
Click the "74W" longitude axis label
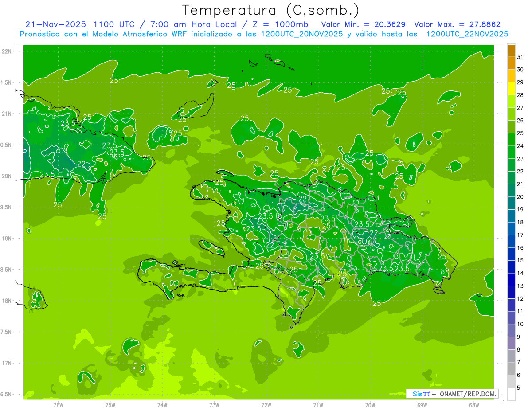tap(162, 405)
